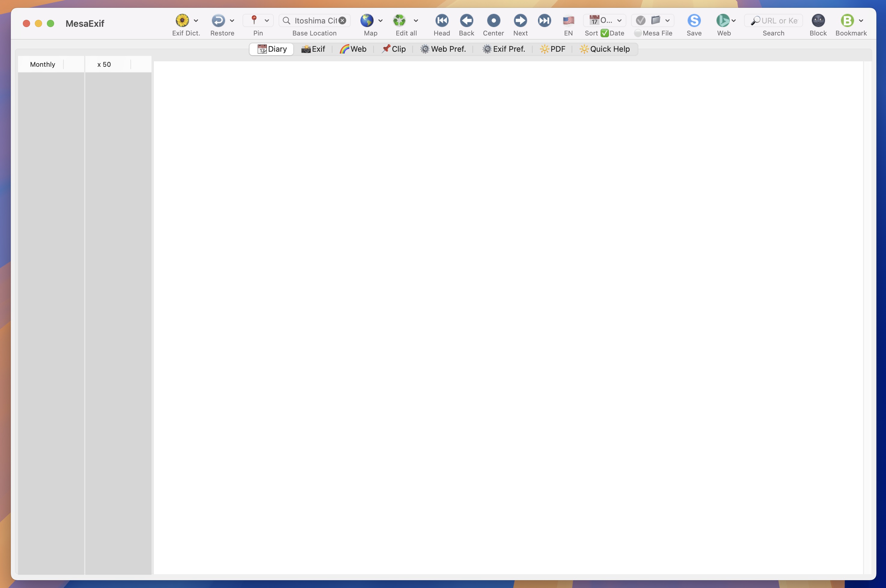Open the Bookmark dropdown arrow
The height and width of the screenshot is (588, 886).
tap(861, 21)
